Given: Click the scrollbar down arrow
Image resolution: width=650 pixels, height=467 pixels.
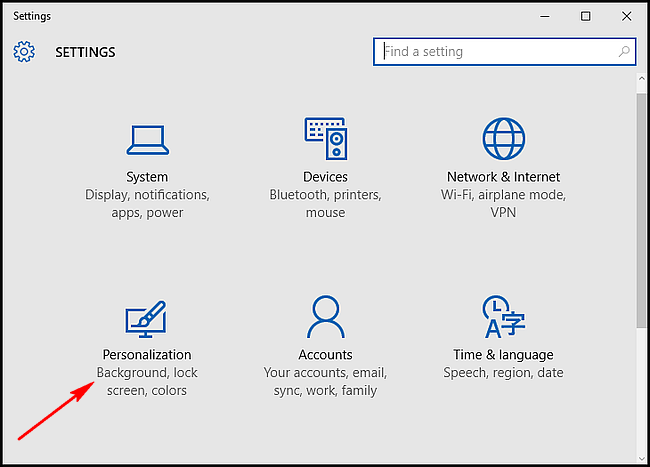Looking at the screenshot, I should (x=642, y=458).
